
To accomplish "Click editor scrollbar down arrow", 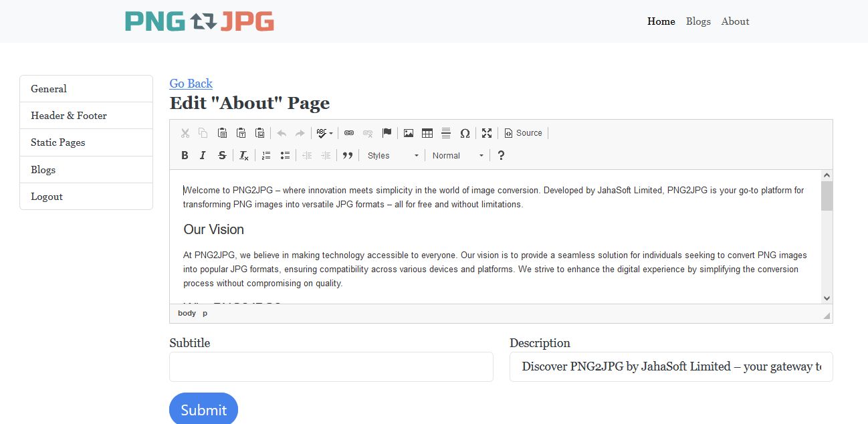I will coord(827,298).
